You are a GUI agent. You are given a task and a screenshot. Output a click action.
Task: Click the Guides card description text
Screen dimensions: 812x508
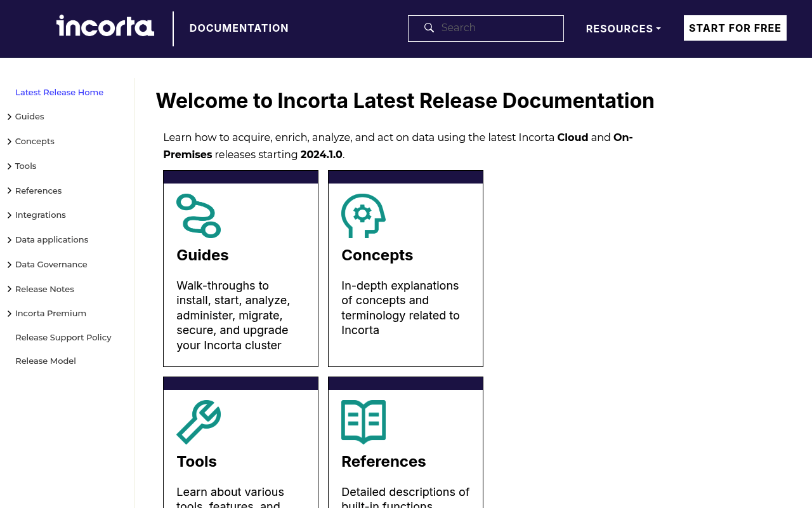[233, 316]
